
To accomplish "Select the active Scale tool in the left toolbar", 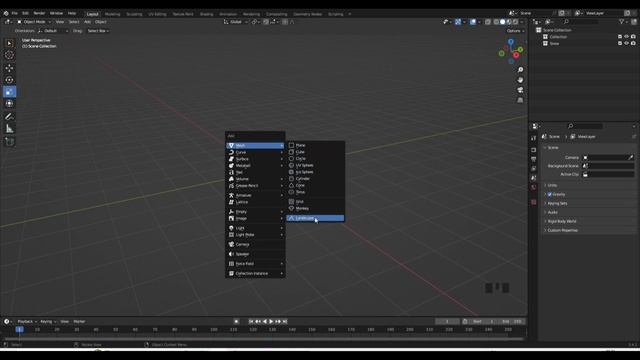I will 9,92.
